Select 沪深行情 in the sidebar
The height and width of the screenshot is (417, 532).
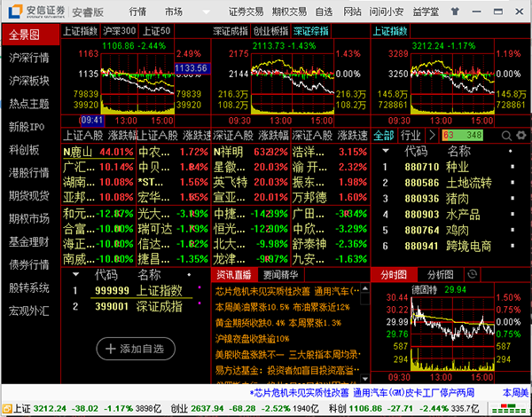tap(29, 58)
